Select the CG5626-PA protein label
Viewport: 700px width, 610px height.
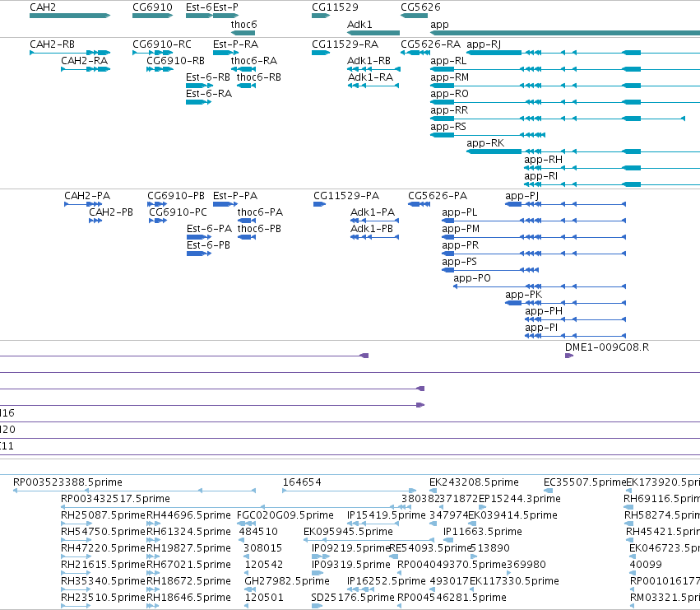tap(438, 196)
